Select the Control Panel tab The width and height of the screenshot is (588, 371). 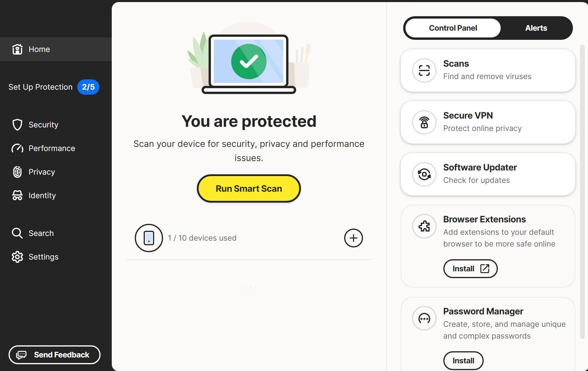tap(453, 28)
